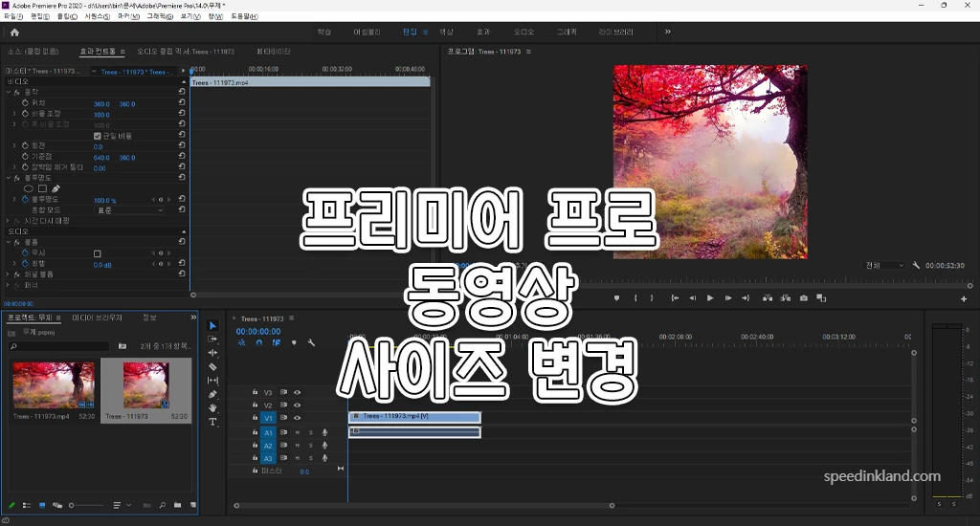Screen dimensions: 980x526
Task: Select the Type tool
Action: (x=212, y=422)
